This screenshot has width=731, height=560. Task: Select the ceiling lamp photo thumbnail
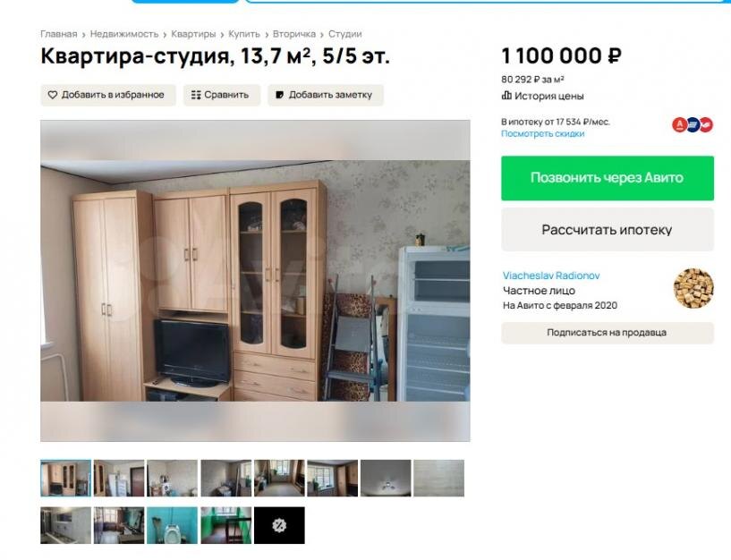pyautogui.click(x=386, y=478)
